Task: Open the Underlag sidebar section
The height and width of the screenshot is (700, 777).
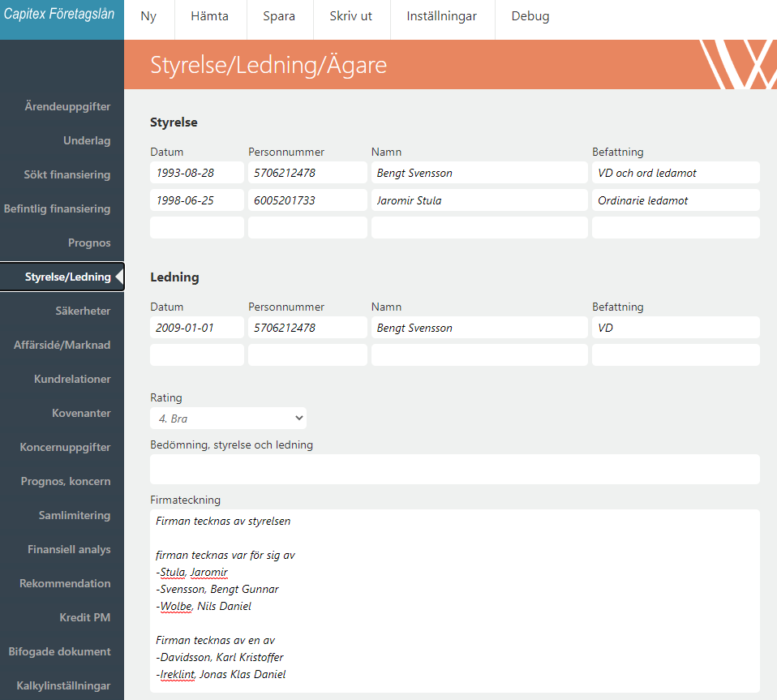Action: [x=87, y=140]
